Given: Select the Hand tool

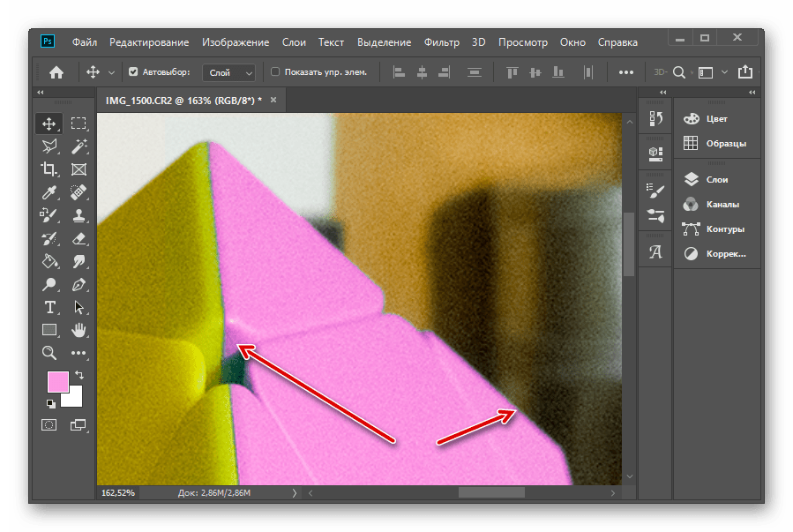Looking at the screenshot, I should pos(79,330).
